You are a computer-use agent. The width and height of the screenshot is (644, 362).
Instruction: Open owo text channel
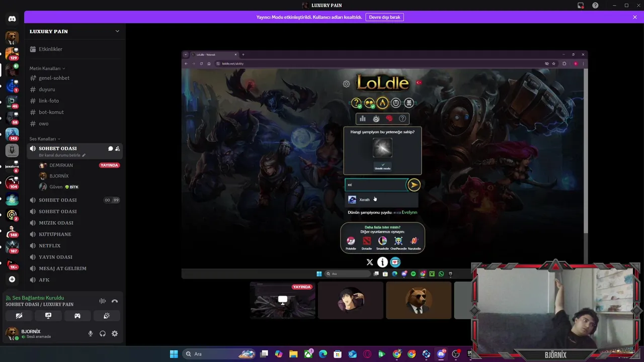(75, 124)
